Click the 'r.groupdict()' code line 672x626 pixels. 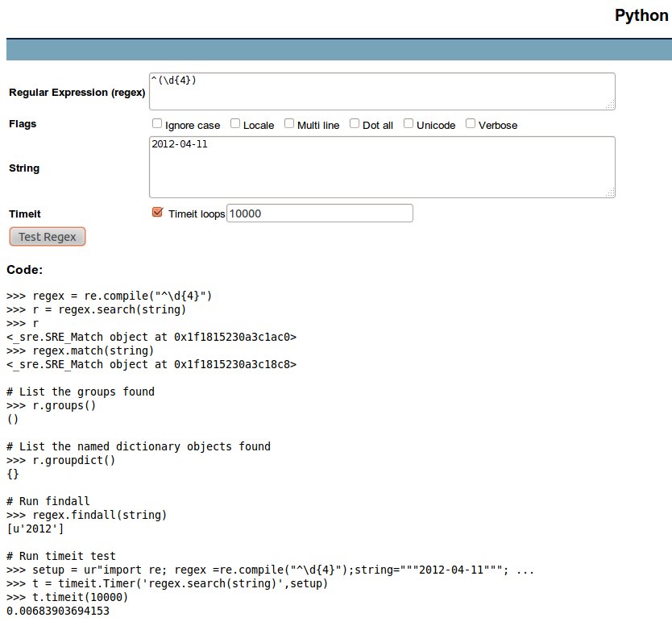[61, 461]
